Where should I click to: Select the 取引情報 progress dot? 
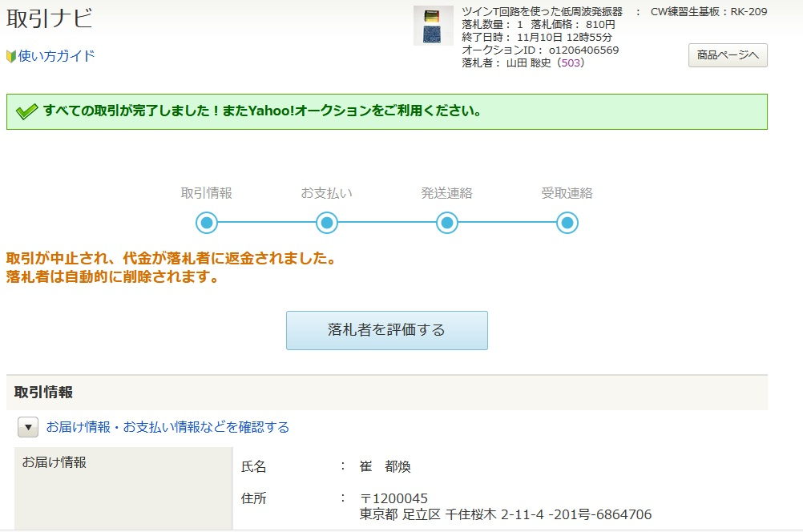[x=206, y=223]
